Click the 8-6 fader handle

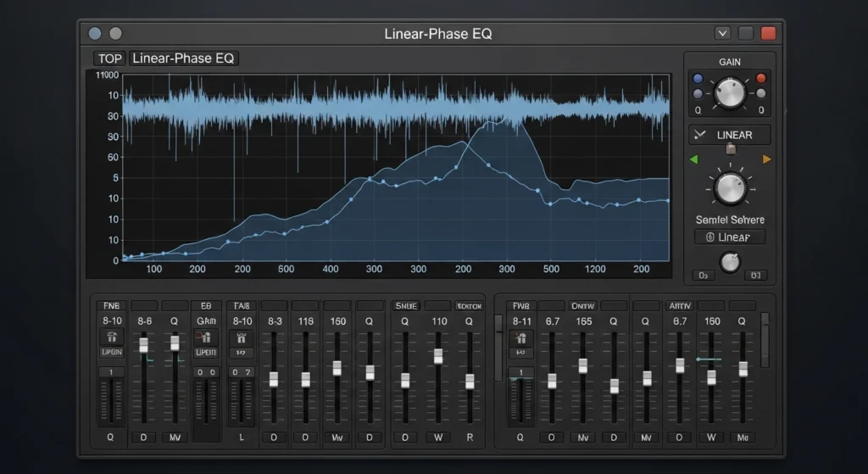pyautogui.click(x=144, y=344)
